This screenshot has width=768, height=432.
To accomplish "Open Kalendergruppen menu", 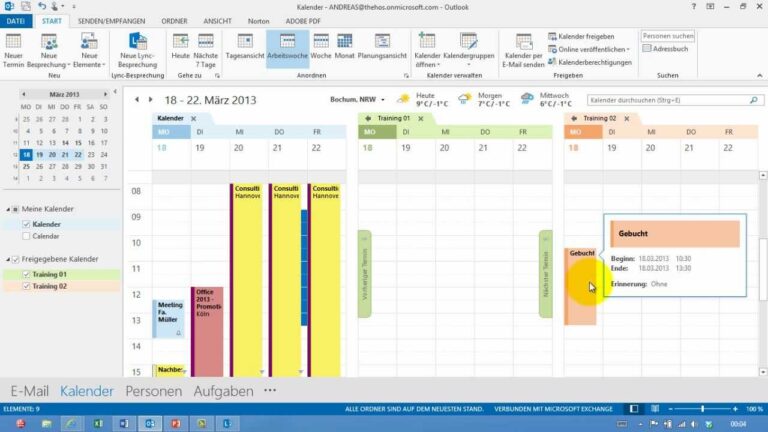I will coord(469,50).
